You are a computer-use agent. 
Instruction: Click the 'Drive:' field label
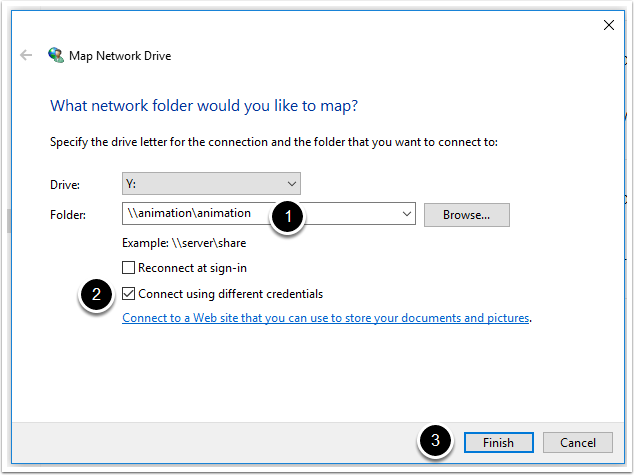coord(65,185)
